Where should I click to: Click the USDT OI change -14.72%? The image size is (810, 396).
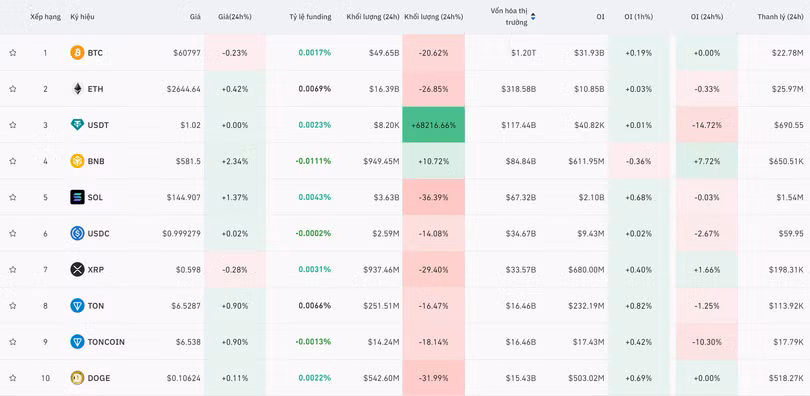(x=707, y=125)
